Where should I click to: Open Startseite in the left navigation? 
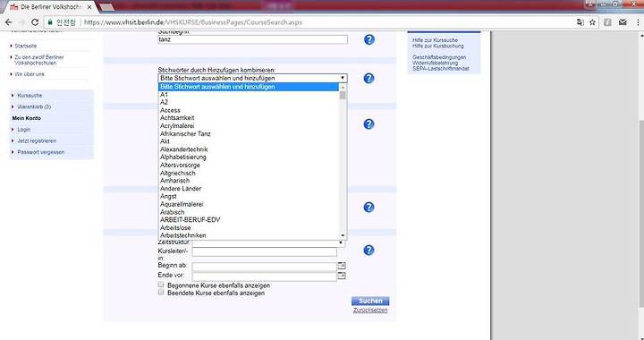tap(25, 46)
